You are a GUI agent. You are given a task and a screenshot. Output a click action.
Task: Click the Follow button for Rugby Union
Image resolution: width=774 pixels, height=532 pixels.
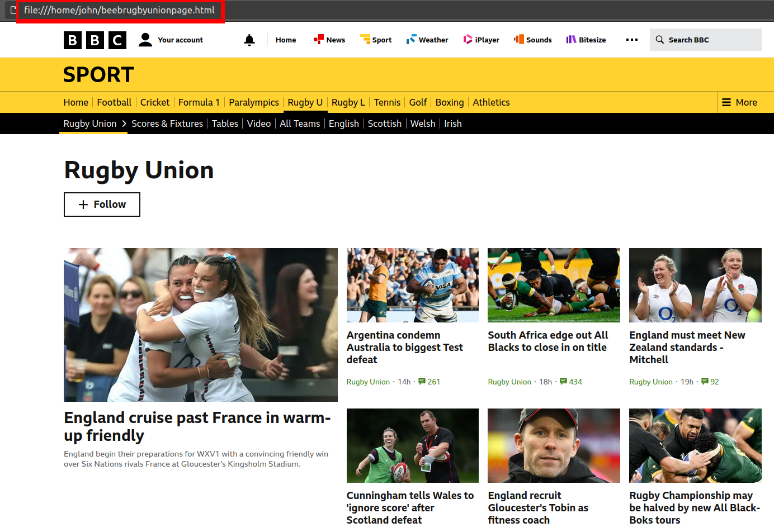click(102, 205)
